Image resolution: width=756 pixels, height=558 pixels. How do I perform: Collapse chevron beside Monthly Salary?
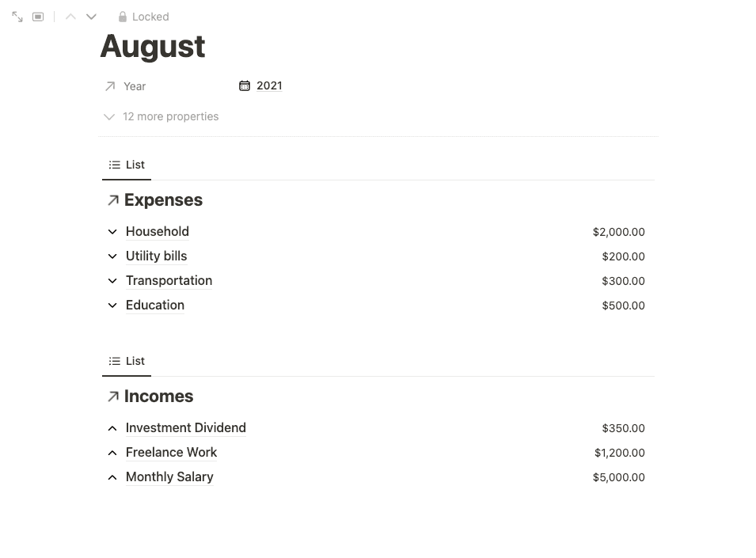click(x=112, y=477)
